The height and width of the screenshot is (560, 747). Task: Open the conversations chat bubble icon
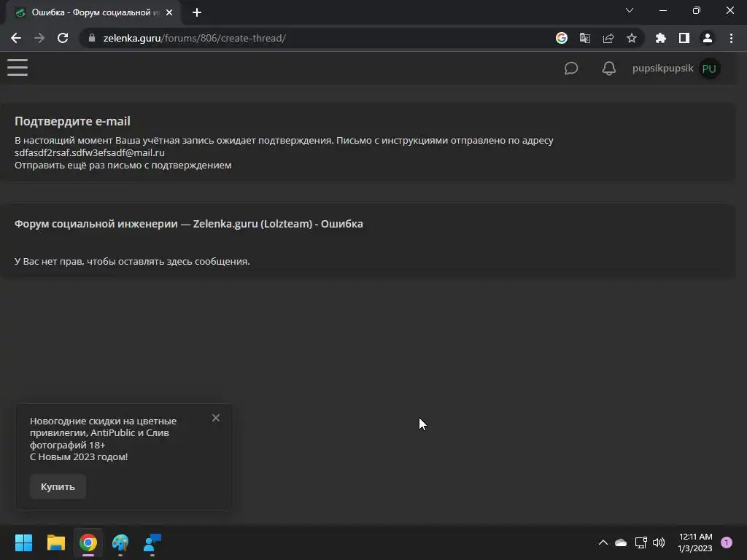click(570, 68)
